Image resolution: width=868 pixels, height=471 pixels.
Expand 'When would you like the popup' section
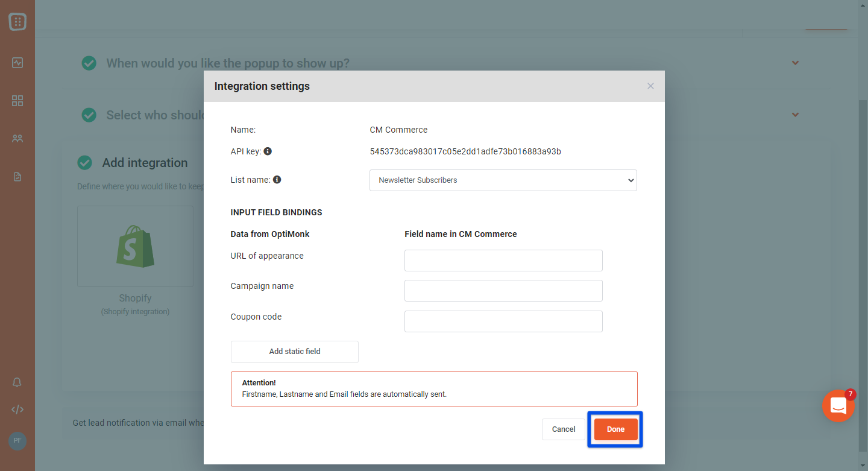(x=795, y=63)
